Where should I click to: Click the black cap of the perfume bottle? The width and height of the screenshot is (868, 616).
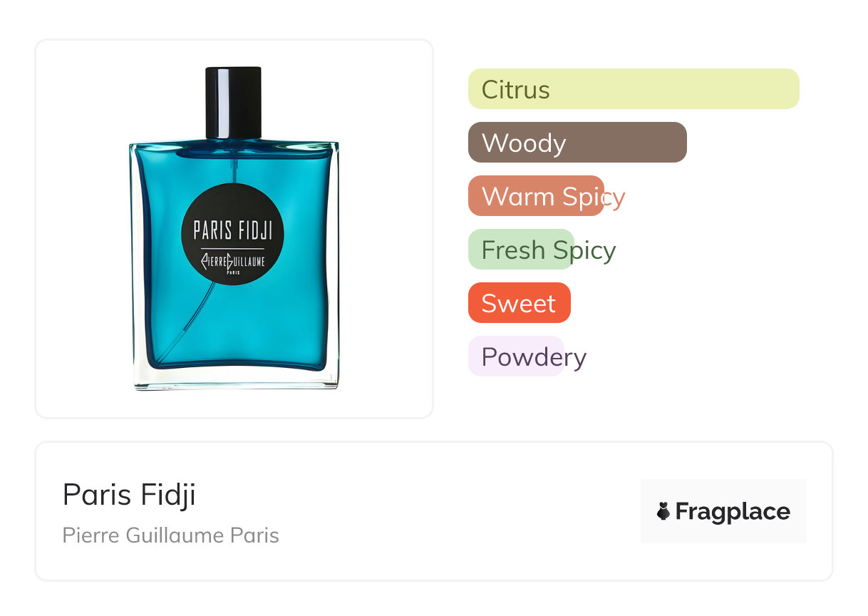tap(234, 103)
